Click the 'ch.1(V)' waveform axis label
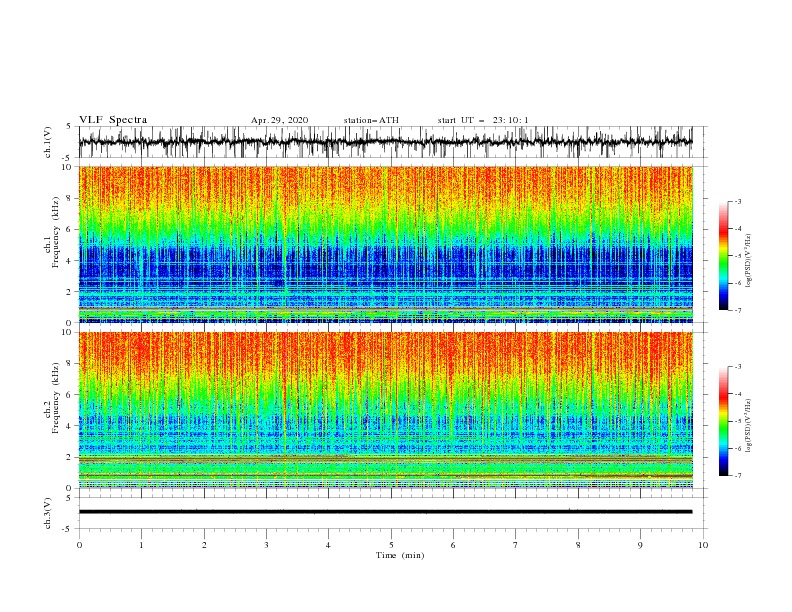Image resolution: width=792 pixels, height=612 pixels. tap(48, 142)
